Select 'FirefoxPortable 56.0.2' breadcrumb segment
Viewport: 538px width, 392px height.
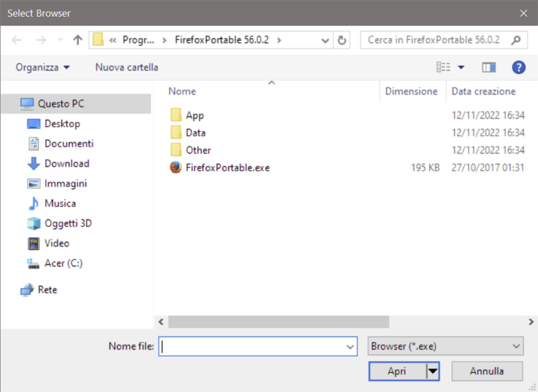(x=222, y=40)
